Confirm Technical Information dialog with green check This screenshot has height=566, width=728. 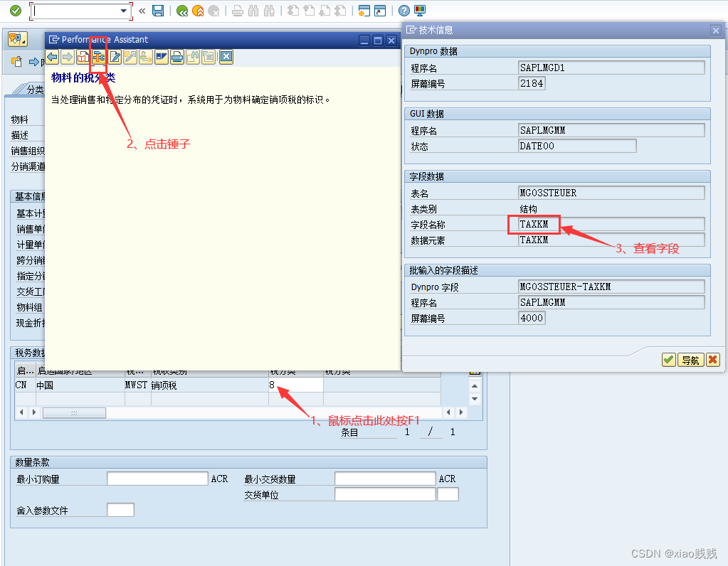coord(668,360)
